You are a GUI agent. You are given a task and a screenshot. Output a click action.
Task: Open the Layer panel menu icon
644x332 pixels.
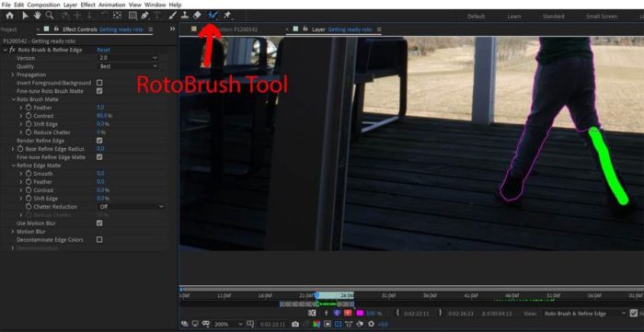379,29
